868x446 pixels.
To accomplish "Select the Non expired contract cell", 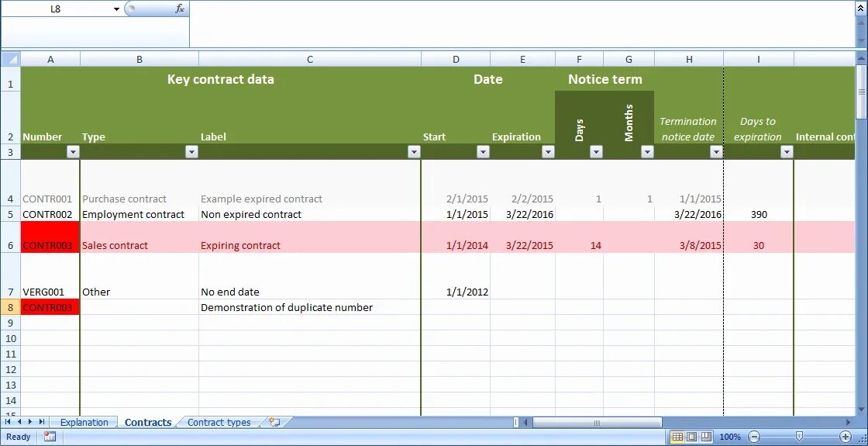I will point(310,214).
